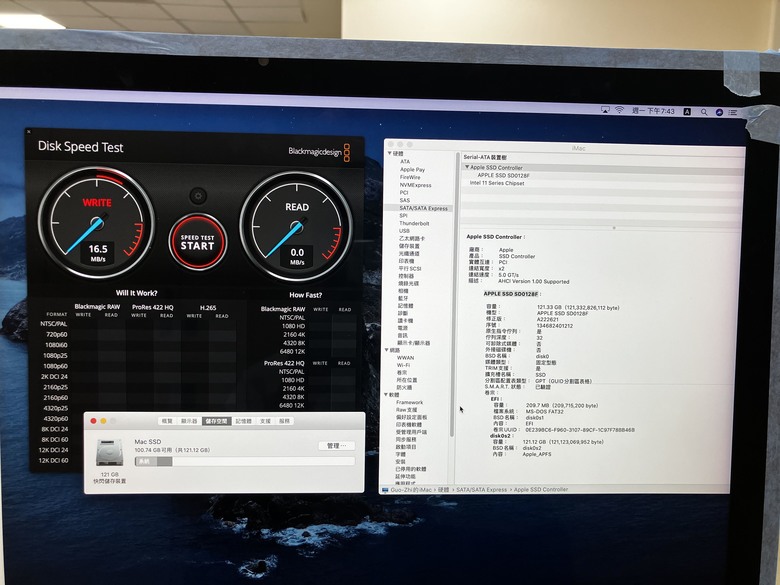The width and height of the screenshot is (780, 585).
Task: Click the input source A icon
Action: point(687,111)
